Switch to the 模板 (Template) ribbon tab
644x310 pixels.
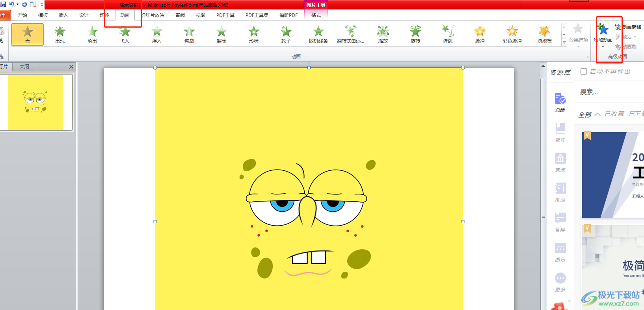(x=43, y=15)
